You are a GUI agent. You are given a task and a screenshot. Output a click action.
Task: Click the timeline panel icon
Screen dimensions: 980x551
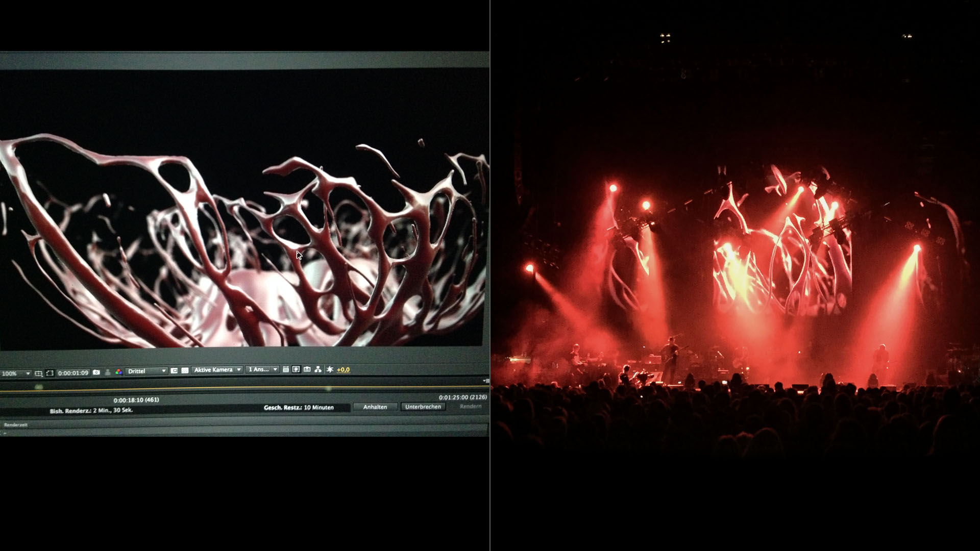(x=307, y=369)
